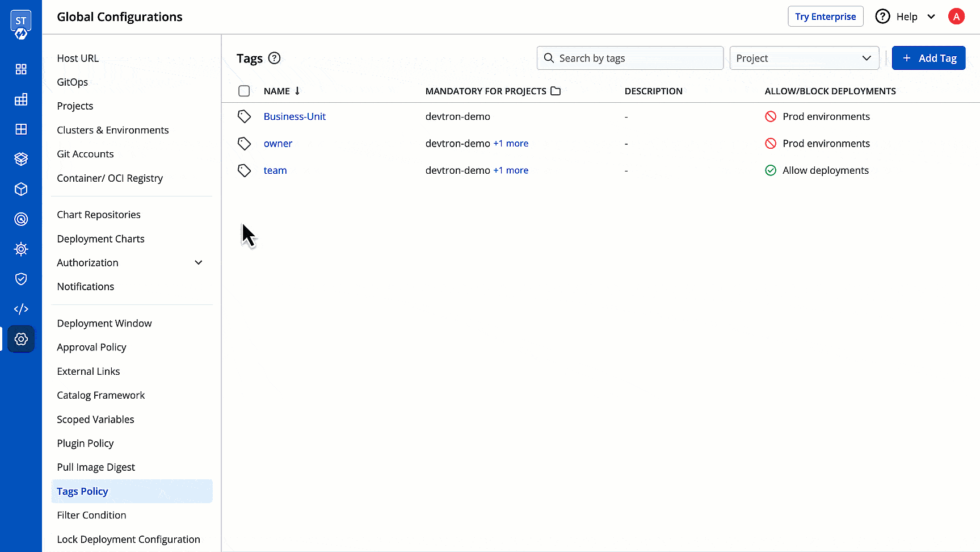Open the Applications grid icon in sidebar

(21, 69)
